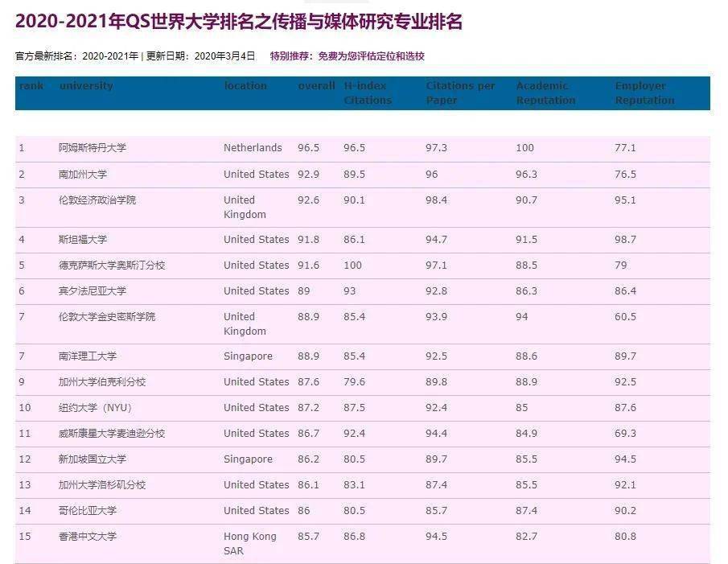
Task: Click the 'overall' column header
Action: (x=317, y=86)
